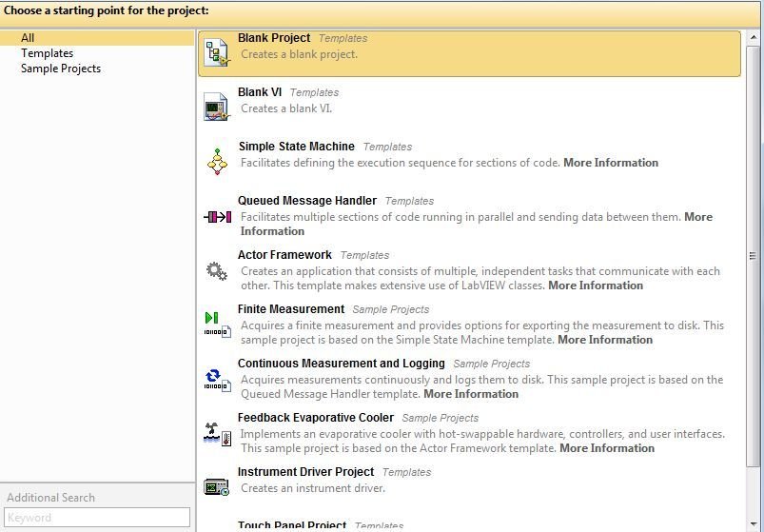The width and height of the screenshot is (764, 532).
Task: Open More Information for Feedback Evaporative Cooler
Action: click(607, 448)
